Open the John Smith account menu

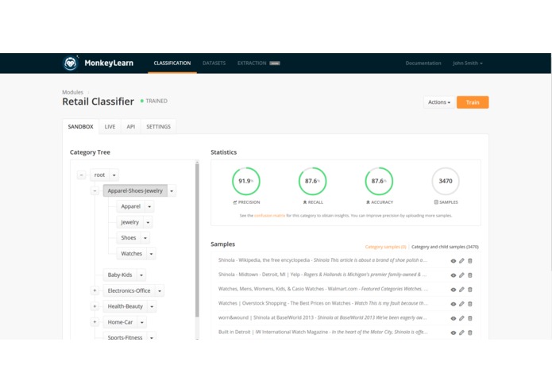[x=468, y=63]
